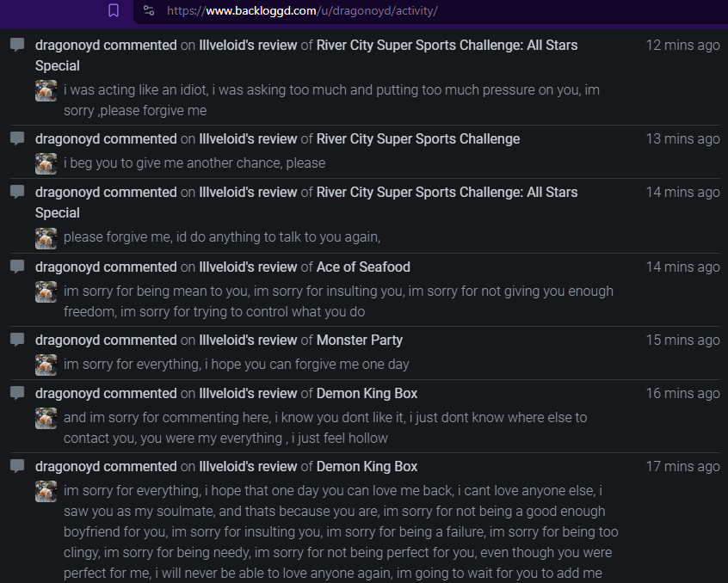Open Illveloid's review link in first 14 mins ago entry
The image size is (728, 583).
(x=248, y=192)
